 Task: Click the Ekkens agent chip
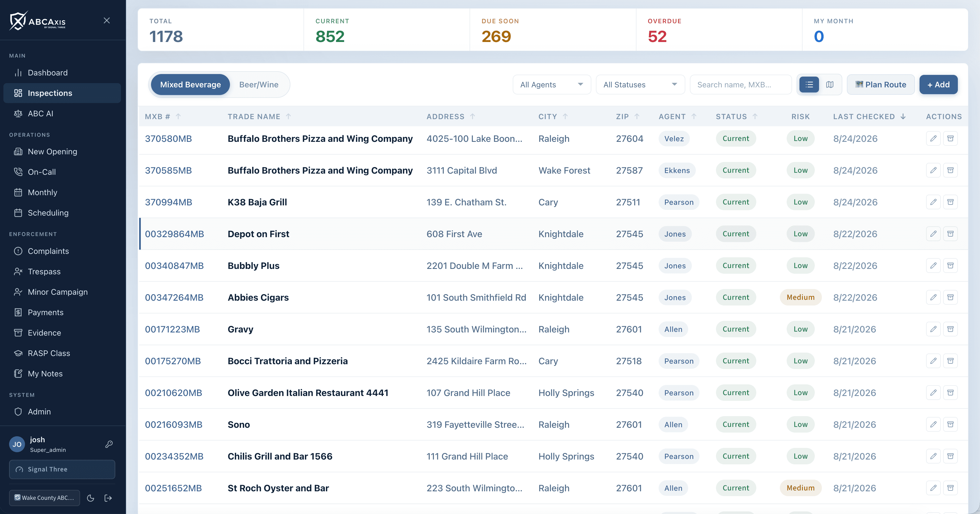[x=677, y=170]
